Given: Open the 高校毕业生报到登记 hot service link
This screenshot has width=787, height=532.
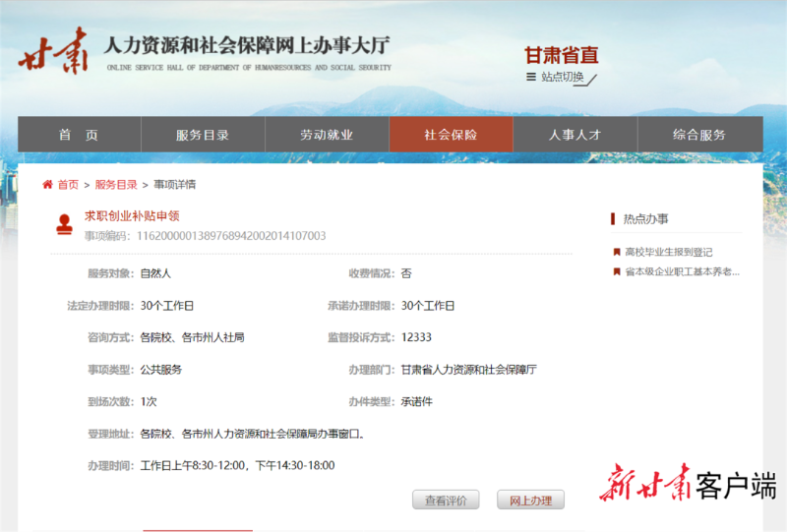Looking at the screenshot, I should 669,253.
